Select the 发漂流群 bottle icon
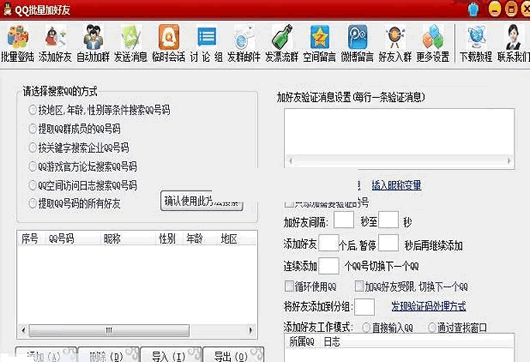Viewport: 530px width, 362px height. pyautogui.click(x=282, y=43)
